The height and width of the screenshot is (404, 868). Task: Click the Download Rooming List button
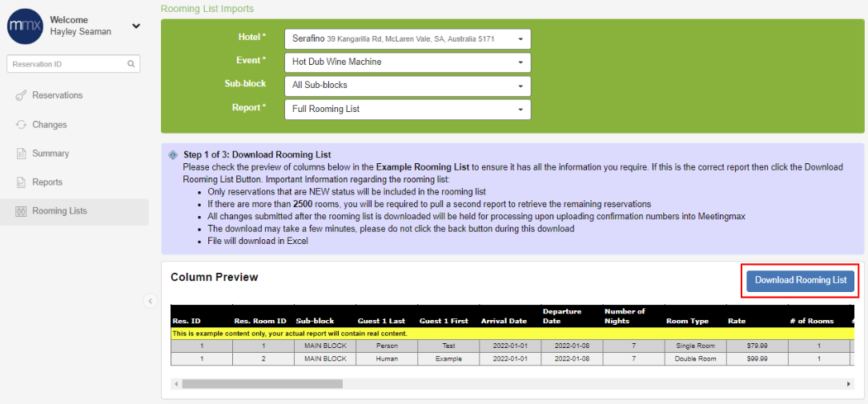pos(801,281)
